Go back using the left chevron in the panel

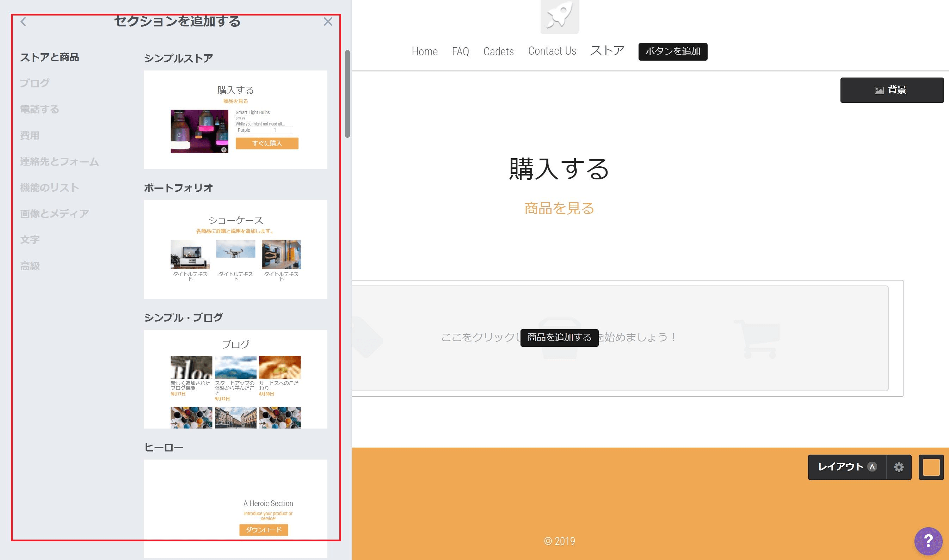(23, 21)
